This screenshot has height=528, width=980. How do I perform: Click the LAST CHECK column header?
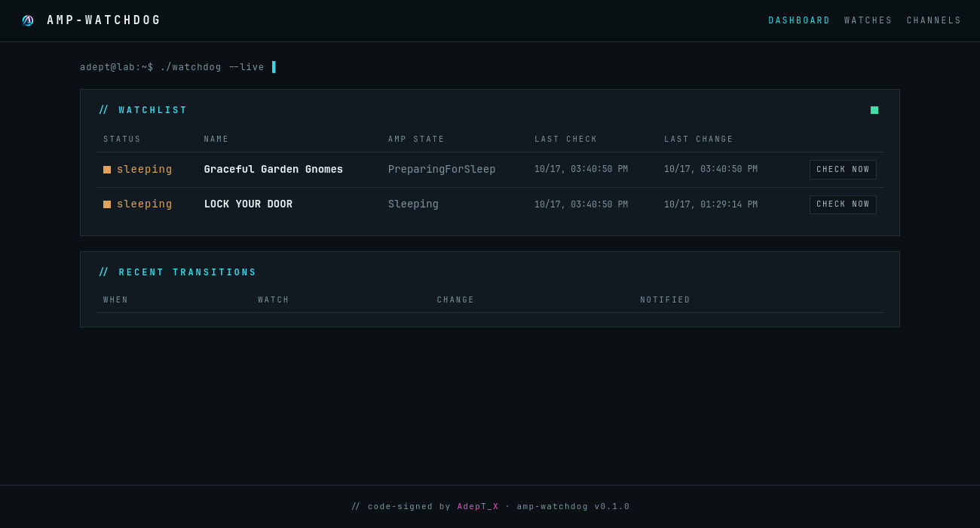pos(566,140)
